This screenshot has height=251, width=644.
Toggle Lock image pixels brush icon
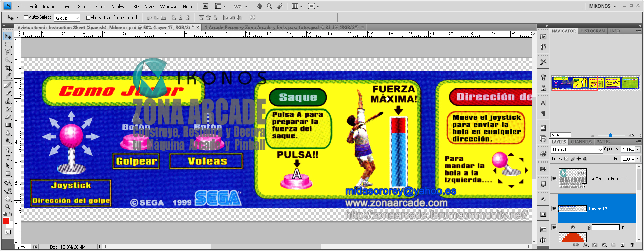coord(573,159)
